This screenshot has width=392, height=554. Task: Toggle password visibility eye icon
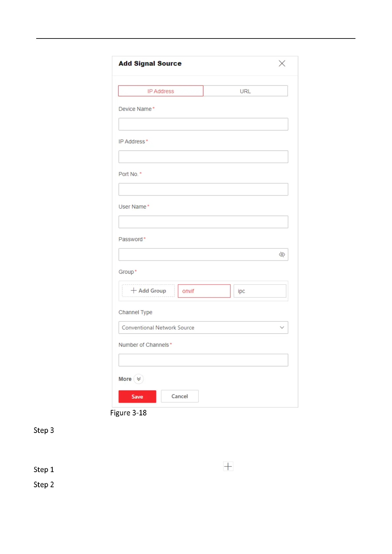click(282, 254)
